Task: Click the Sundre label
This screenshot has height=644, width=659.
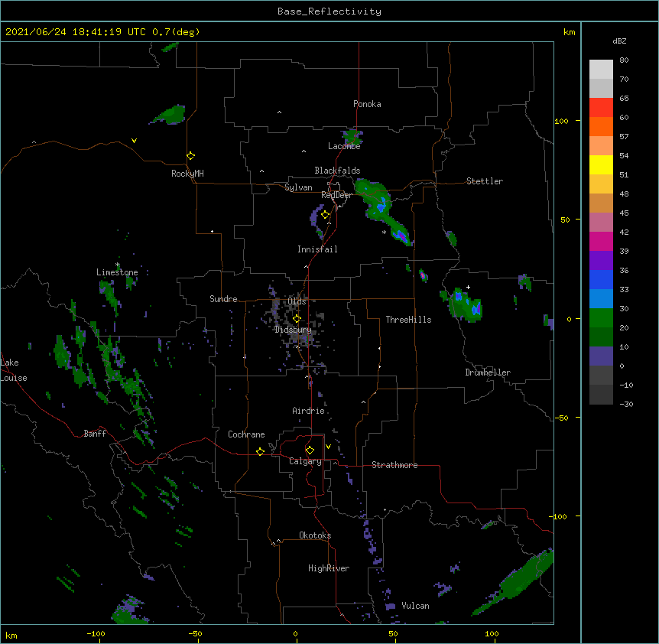Action: [x=223, y=299]
